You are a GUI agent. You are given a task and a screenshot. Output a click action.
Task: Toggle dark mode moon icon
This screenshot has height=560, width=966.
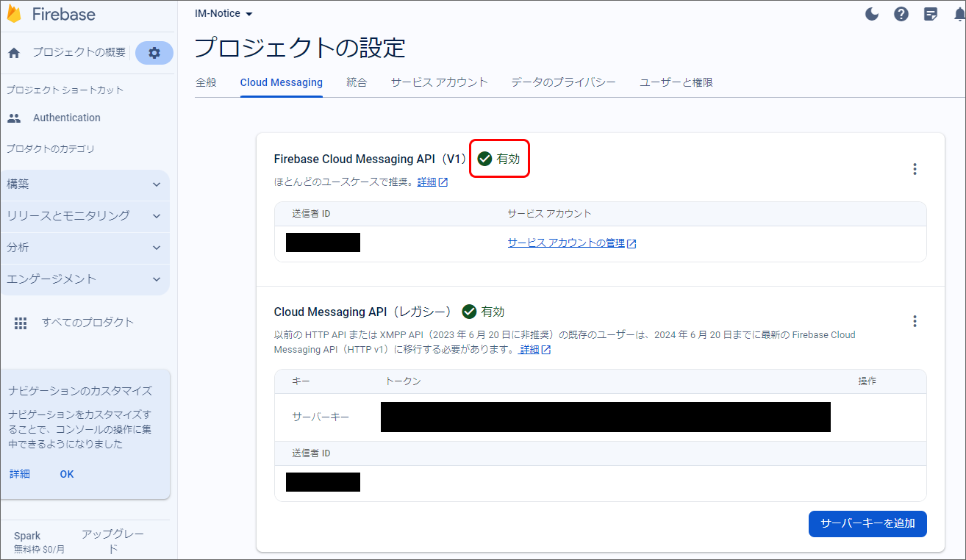pyautogui.click(x=872, y=14)
